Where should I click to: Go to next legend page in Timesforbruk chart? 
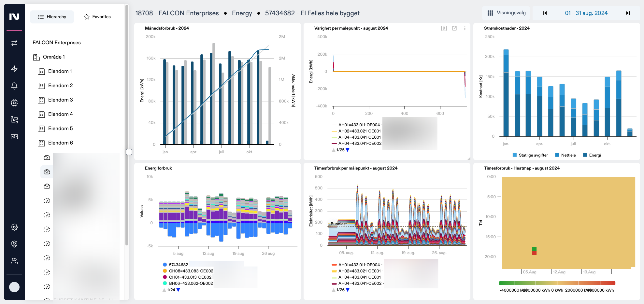[x=348, y=290]
